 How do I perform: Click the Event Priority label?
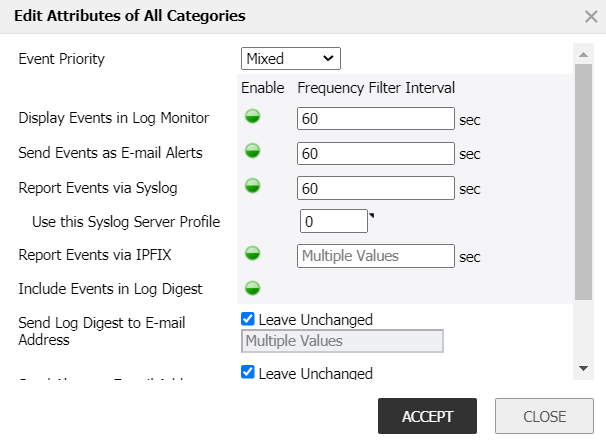(x=61, y=59)
